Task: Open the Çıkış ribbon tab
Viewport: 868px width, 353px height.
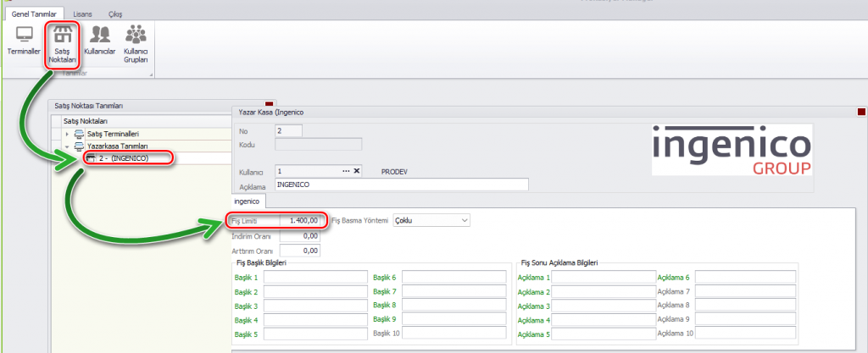Action: [x=115, y=14]
